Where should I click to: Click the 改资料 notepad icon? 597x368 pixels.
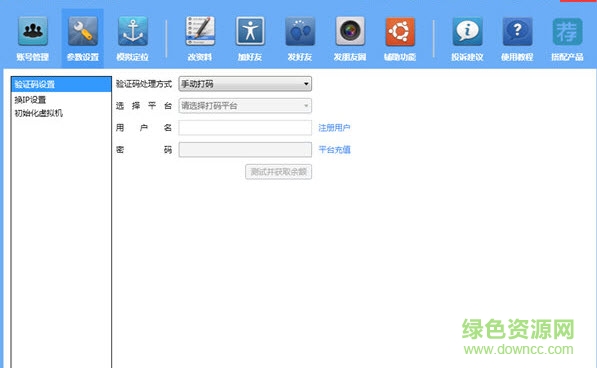point(200,31)
